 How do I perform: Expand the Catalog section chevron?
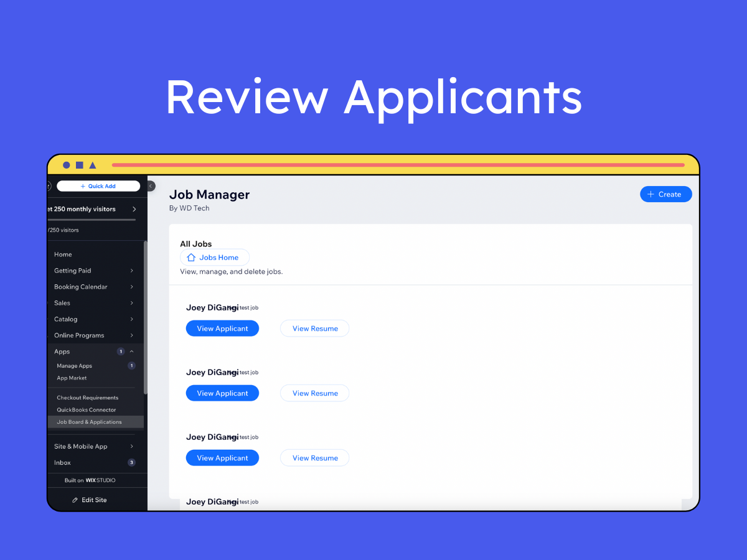click(x=132, y=319)
